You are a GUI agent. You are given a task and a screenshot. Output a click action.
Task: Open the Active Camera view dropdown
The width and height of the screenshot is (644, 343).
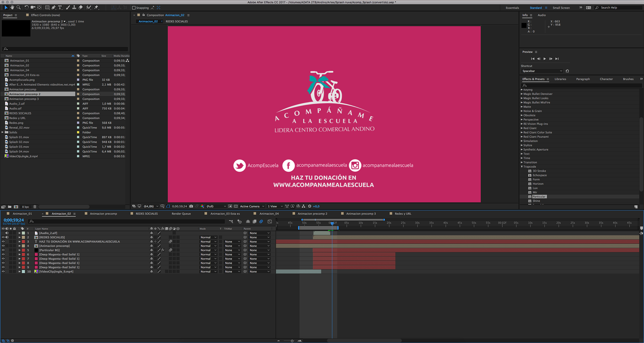coord(252,206)
